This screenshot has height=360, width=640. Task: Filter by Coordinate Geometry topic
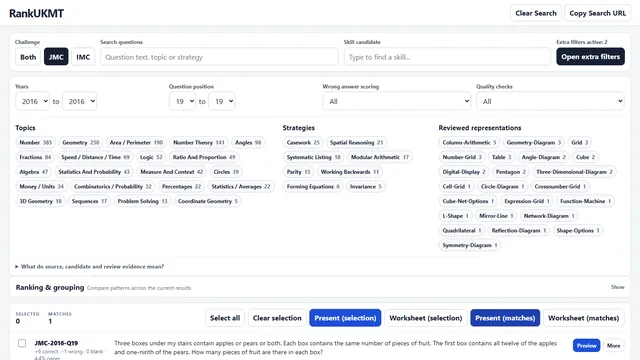pos(207,201)
